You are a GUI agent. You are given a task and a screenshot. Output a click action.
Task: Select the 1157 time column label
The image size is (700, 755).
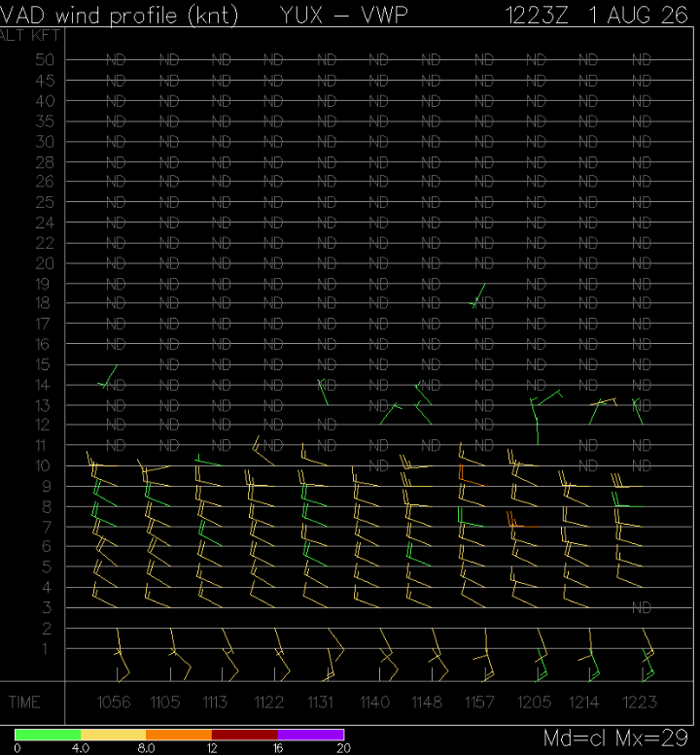pyautogui.click(x=480, y=703)
